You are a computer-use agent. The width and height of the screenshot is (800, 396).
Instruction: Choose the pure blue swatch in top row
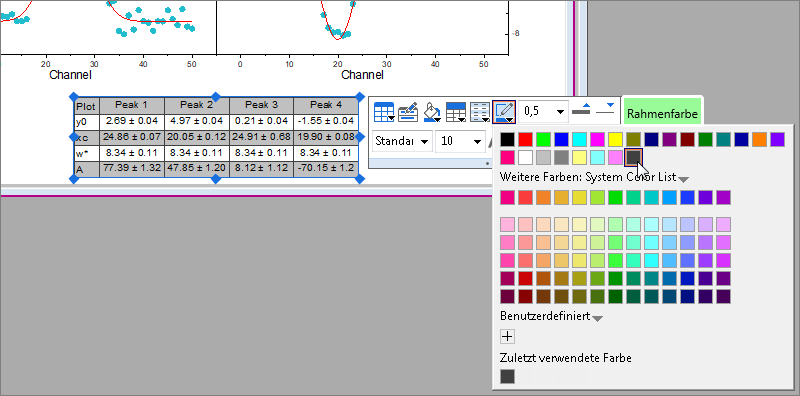point(561,139)
